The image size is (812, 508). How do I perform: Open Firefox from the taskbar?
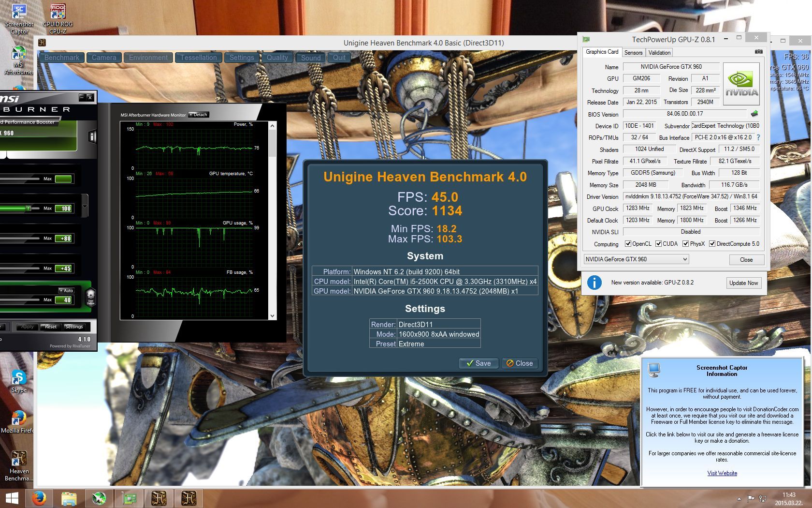(x=39, y=498)
